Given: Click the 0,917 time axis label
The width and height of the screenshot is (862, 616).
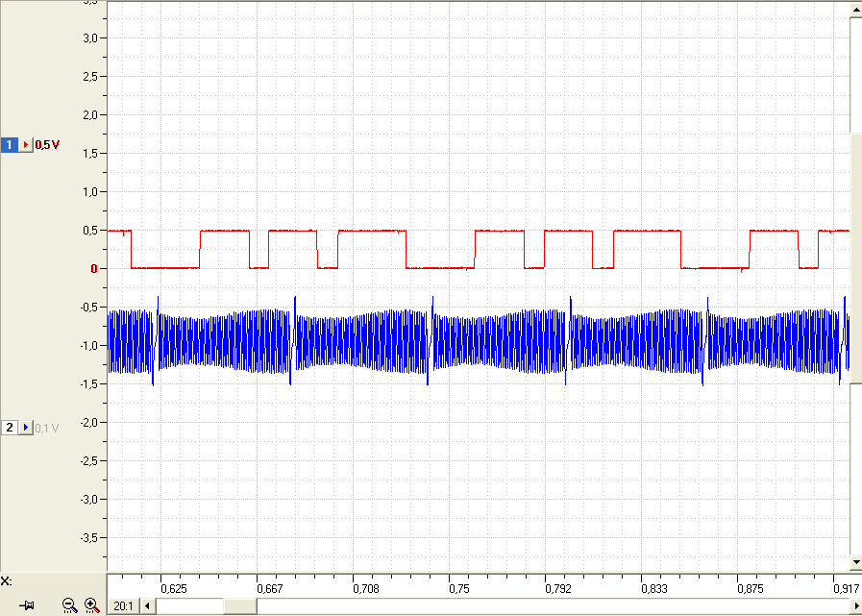Looking at the screenshot, I should click(x=847, y=589).
